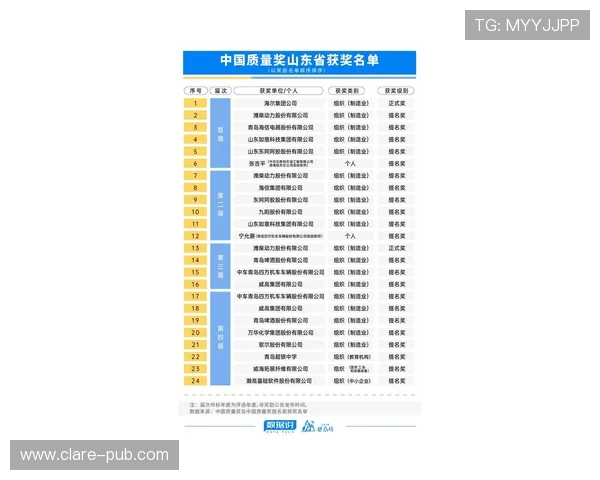Viewport: 600px width, 480px height.
Task: Select 海信集团有限公司 in row 8
Action: [280, 188]
